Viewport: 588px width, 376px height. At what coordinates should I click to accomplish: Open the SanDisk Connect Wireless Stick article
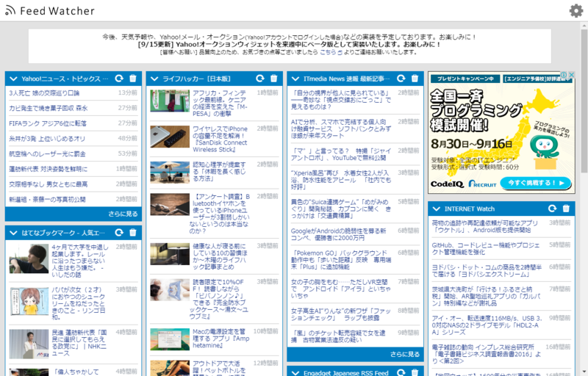[x=220, y=139]
